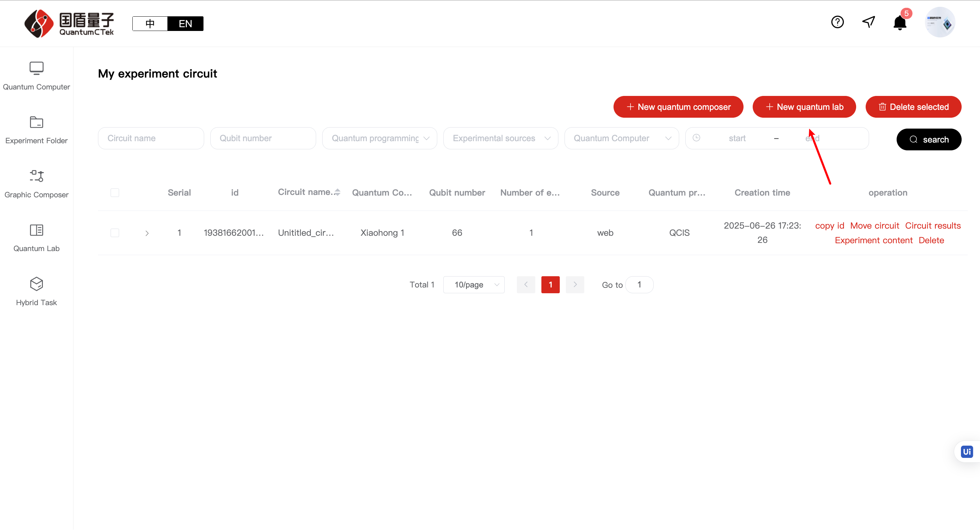Sort by Circuit name arrows
Screen dimensions: 980x530
[x=337, y=193]
